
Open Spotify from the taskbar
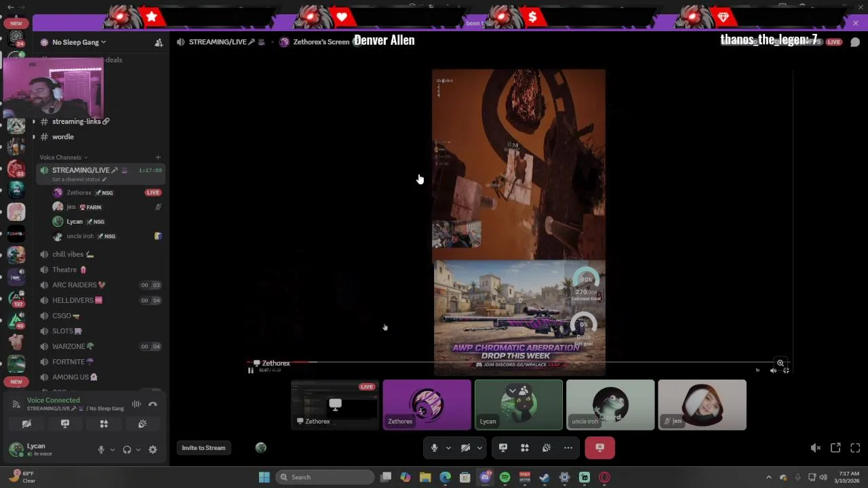tap(505, 477)
